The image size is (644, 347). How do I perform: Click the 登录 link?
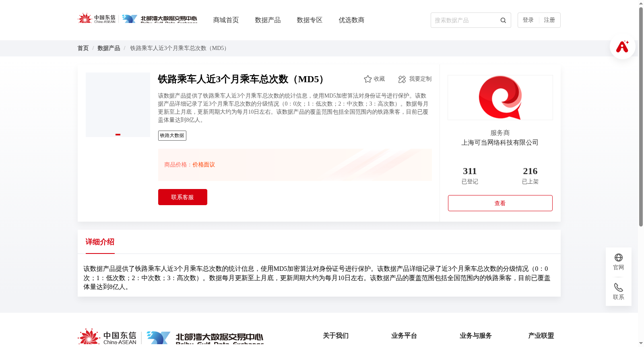tap(528, 20)
